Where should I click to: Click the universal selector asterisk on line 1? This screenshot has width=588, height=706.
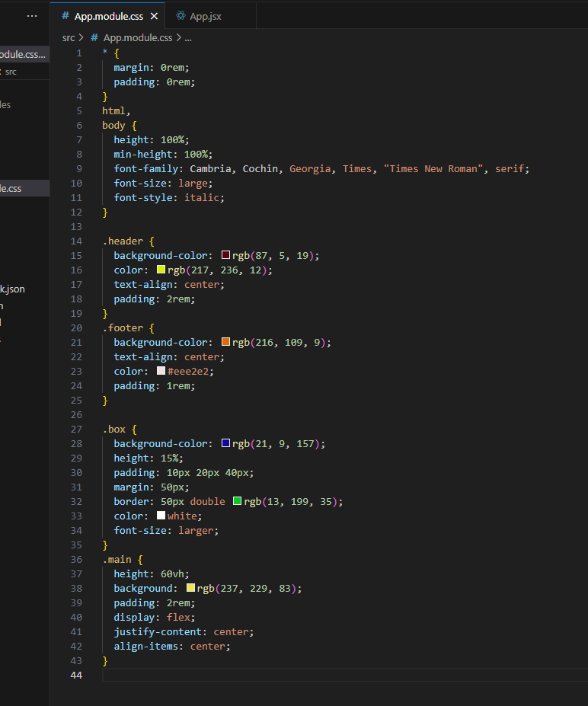click(x=105, y=53)
